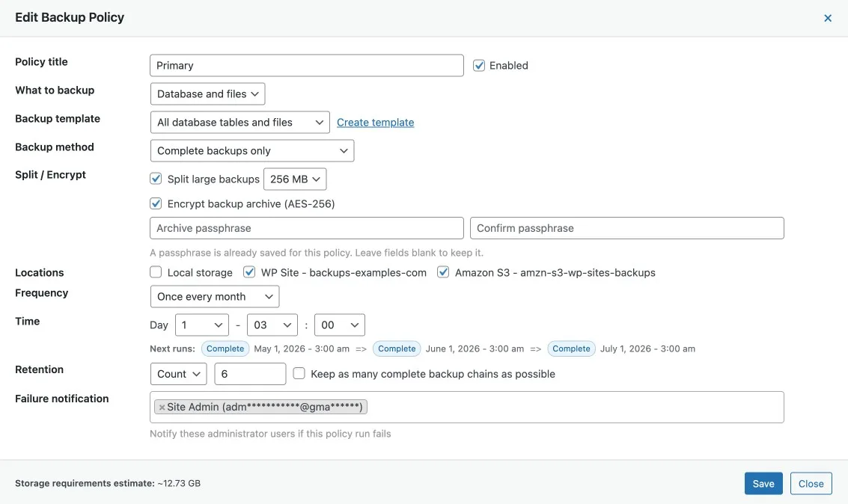Viewport: 848px width, 504px height.
Task: Enable Local storage location
Action: pyautogui.click(x=156, y=272)
